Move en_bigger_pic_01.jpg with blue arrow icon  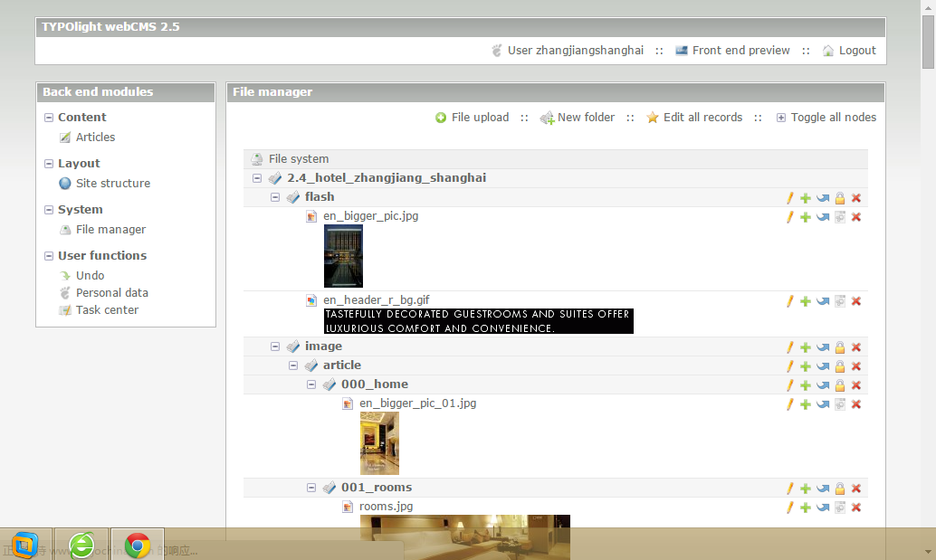coord(823,404)
